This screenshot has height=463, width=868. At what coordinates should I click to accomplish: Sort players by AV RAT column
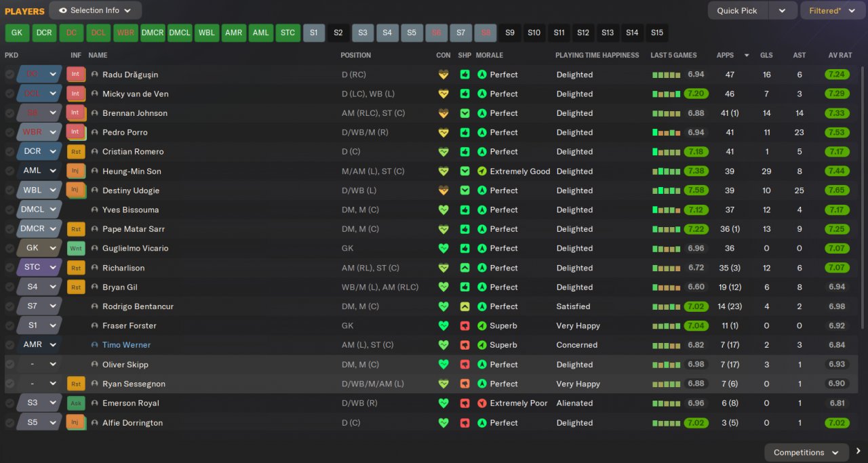840,55
